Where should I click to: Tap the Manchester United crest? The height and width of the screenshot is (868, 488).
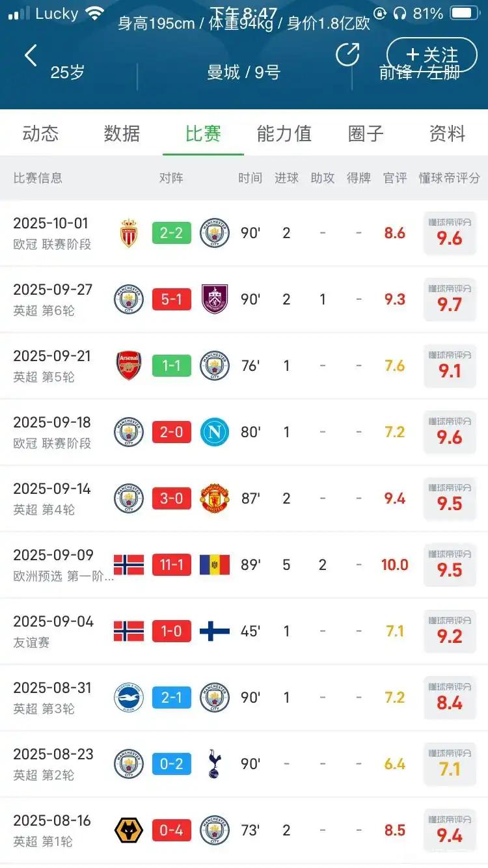(x=215, y=498)
